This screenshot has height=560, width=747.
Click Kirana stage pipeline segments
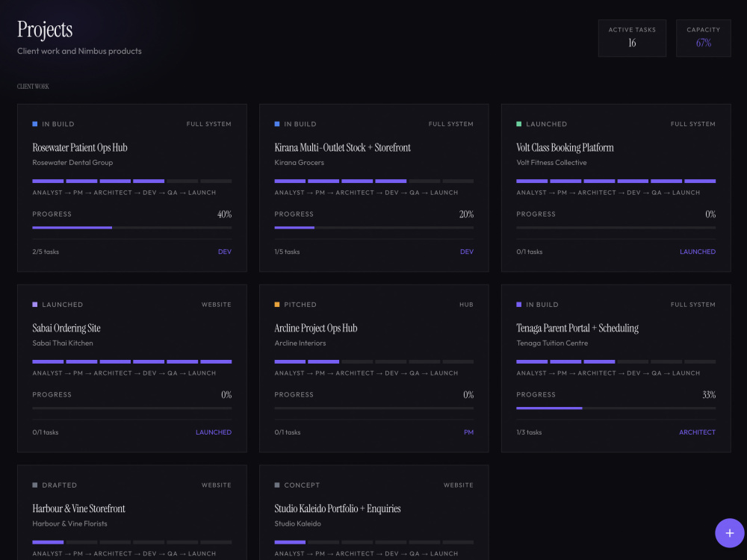(x=374, y=181)
